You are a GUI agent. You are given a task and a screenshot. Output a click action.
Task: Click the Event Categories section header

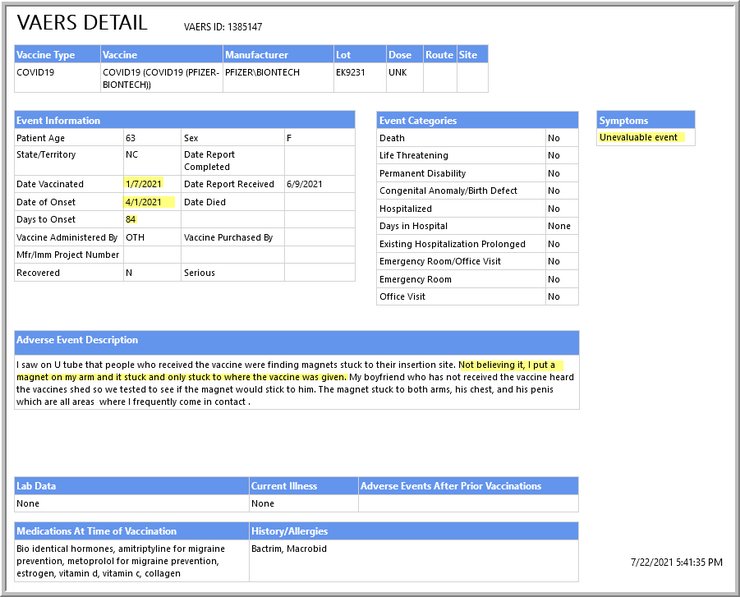[x=478, y=120]
